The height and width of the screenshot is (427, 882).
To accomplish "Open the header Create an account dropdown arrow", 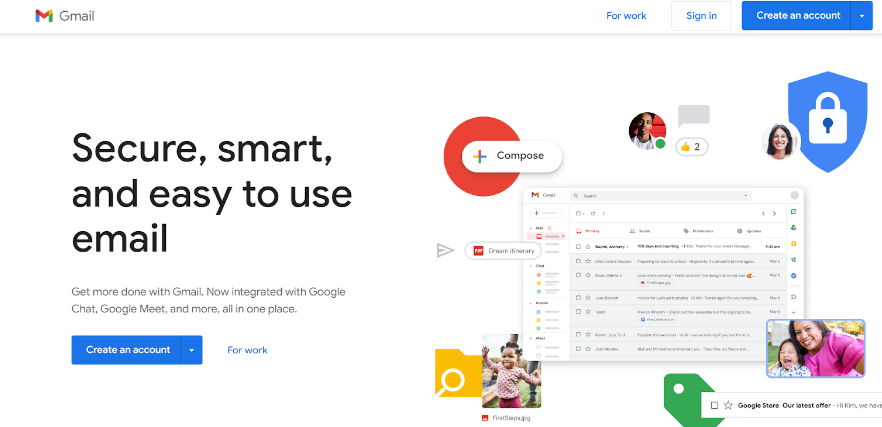I will 862,16.
